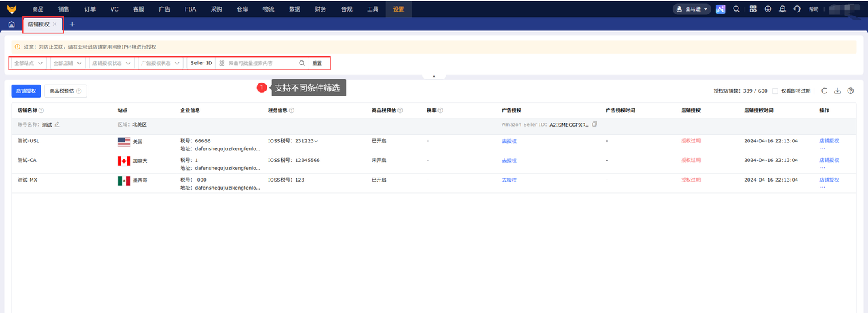Open the 广告授权状态 dropdown
Image resolution: width=868 pixels, height=313 pixels.
tap(160, 63)
